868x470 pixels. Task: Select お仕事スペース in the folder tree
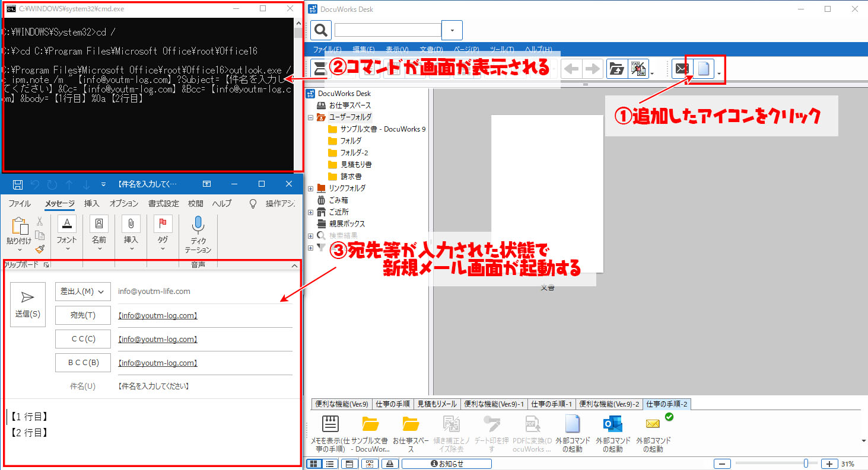tap(350, 105)
